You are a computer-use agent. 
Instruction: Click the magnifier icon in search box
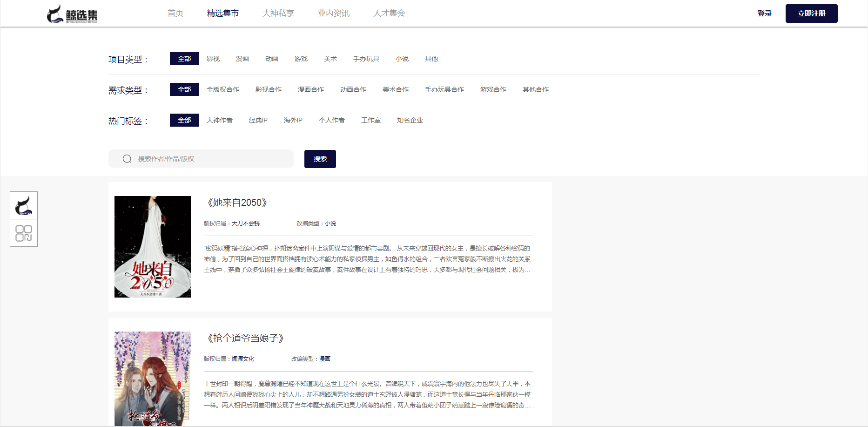pyautogui.click(x=127, y=159)
